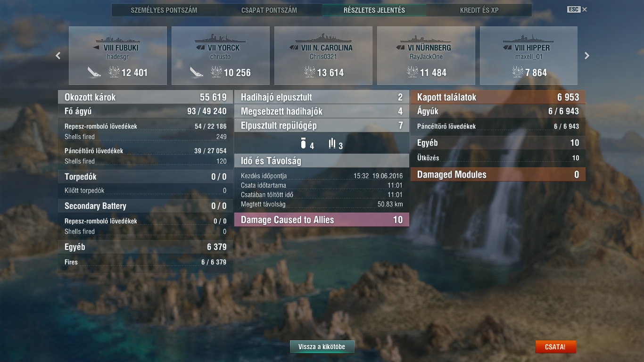644x362 pixels.
Task: Click the sunk ship icon on Yorck card
Action: (x=197, y=72)
